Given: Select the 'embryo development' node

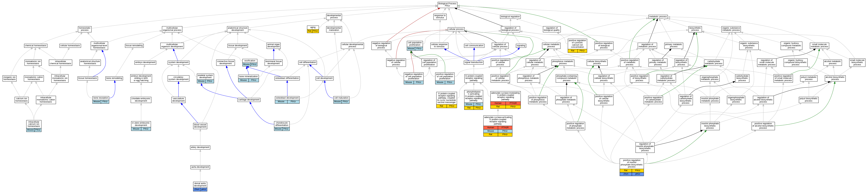Looking at the screenshot, I should pos(145,62).
